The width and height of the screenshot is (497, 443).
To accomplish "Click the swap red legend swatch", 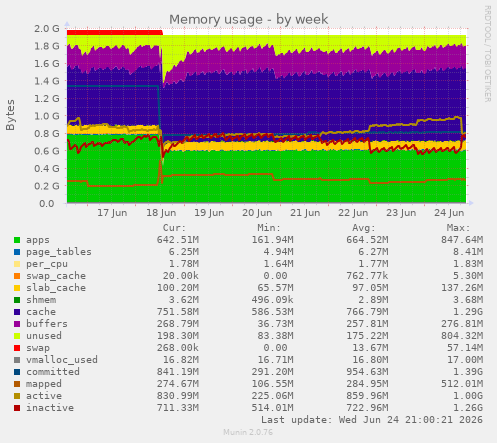I will (17, 348).
